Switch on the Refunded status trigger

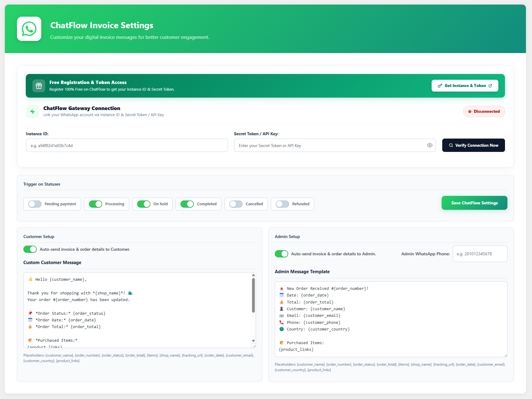282,204
